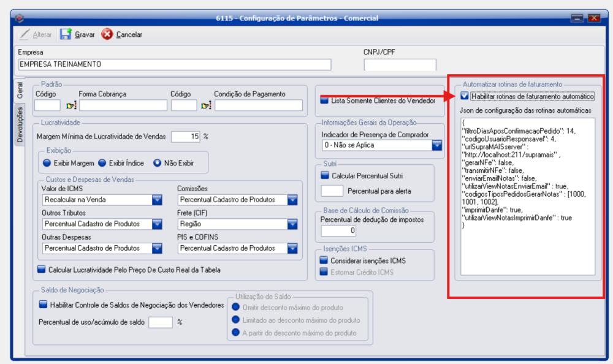Enable Habilitar rotinas de faturamento automático
This screenshot has height=364, width=613.
pyautogui.click(x=465, y=96)
